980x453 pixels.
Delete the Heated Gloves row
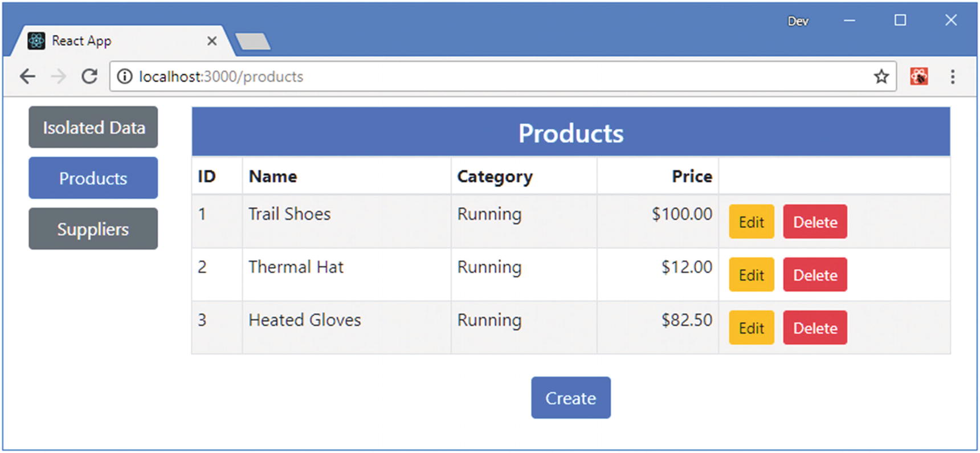(815, 328)
